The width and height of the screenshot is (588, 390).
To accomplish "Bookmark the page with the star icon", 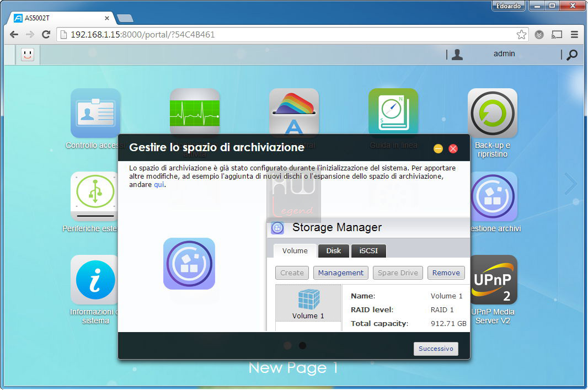I will pos(521,35).
